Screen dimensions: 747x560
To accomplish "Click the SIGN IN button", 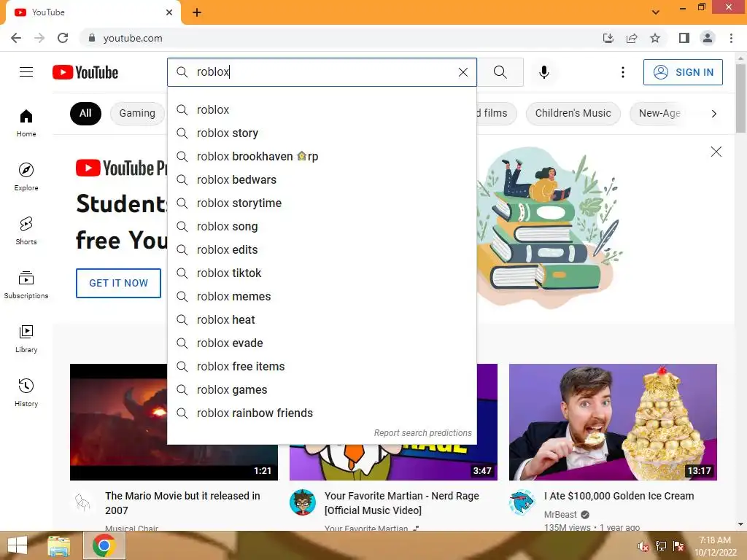I will pyautogui.click(x=683, y=72).
